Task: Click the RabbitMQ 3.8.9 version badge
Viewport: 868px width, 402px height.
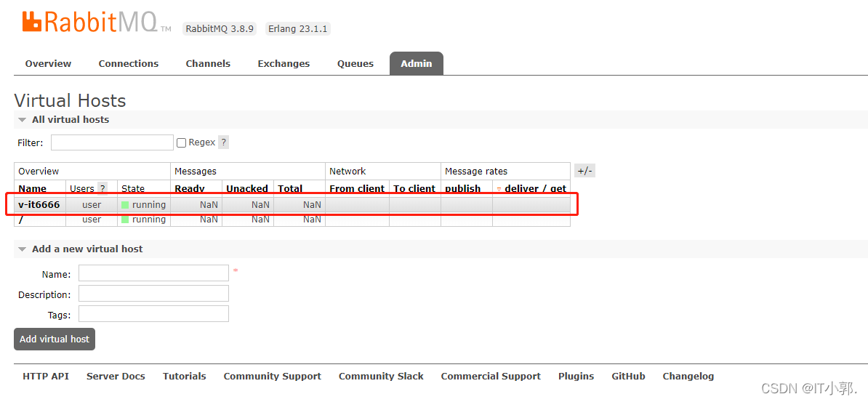Action: [220, 28]
